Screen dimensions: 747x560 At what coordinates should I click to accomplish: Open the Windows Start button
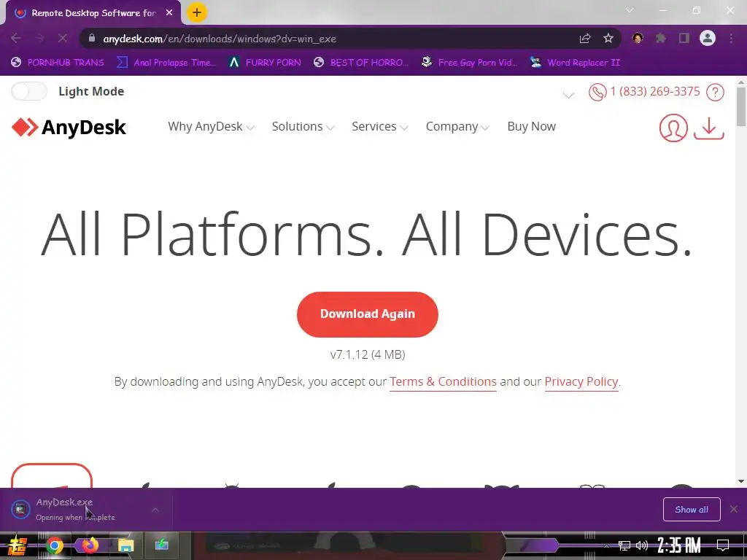(18, 545)
